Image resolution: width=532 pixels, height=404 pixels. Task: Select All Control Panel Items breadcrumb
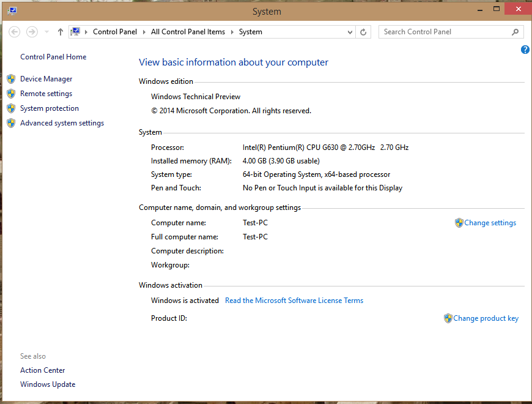(x=188, y=32)
